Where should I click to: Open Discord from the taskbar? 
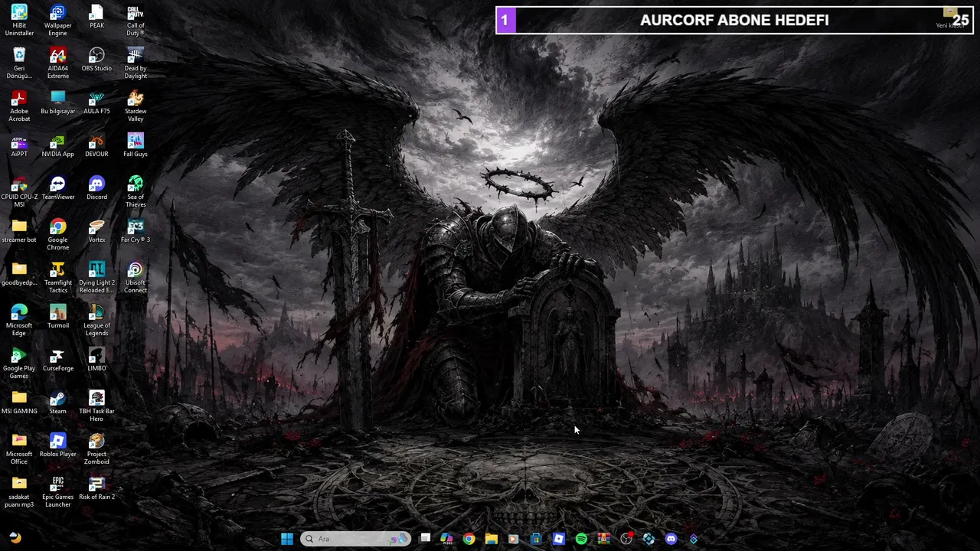[x=671, y=539]
